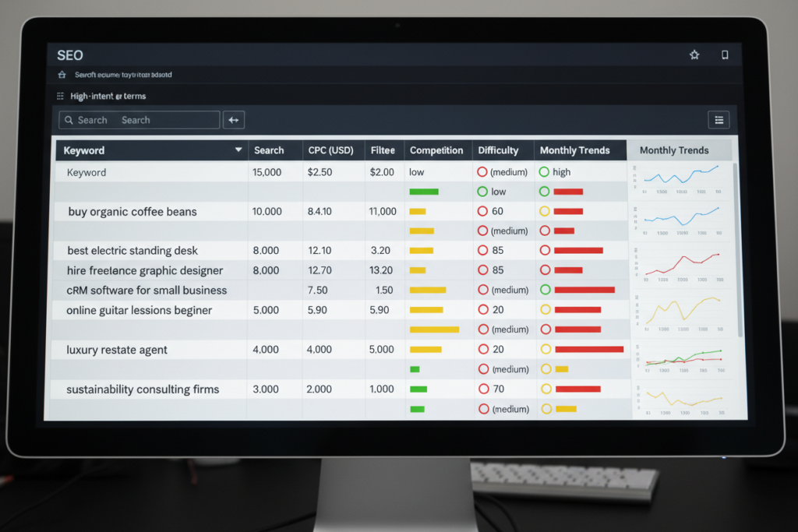Click the star favorite icon in header
Screen dimensions: 798x532
[x=694, y=55]
